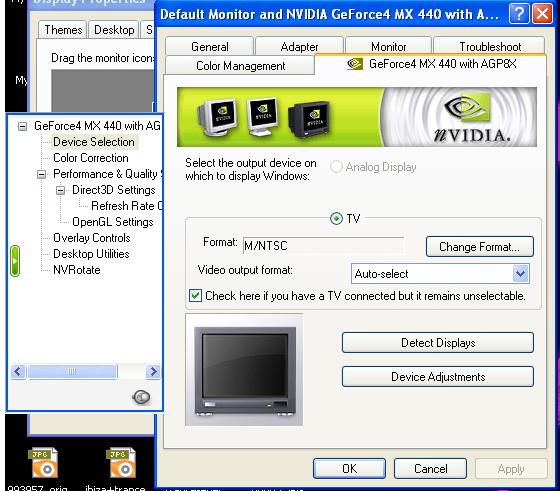Select Color Correction in the tree
The width and height of the screenshot is (560, 491).
click(91, 158)
